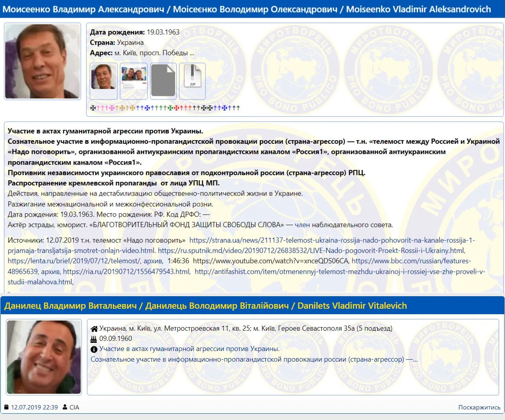This screenshot has width=505, height=420.
Task: Open the blank gray document attachment
Action: click(x=163, y=81)
